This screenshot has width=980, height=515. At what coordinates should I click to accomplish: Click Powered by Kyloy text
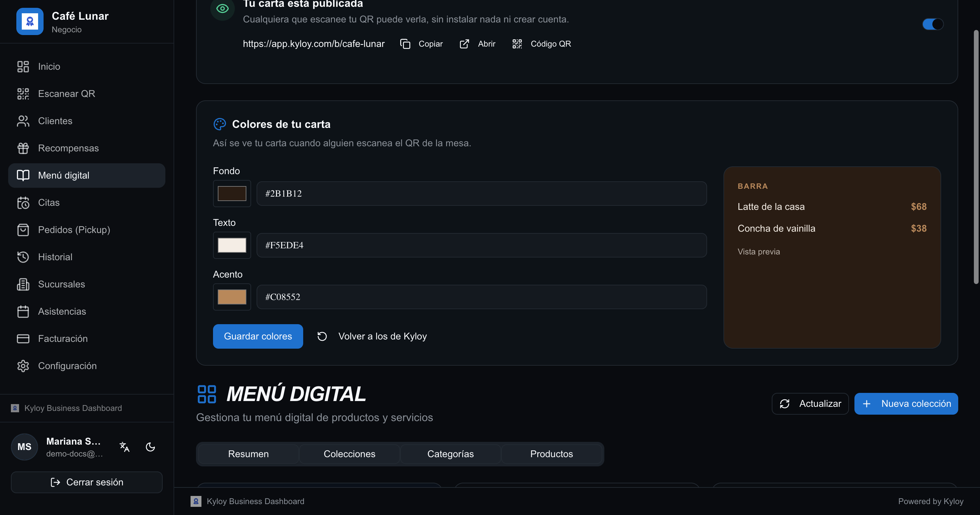pyautogui.click(x=931, y=501)
